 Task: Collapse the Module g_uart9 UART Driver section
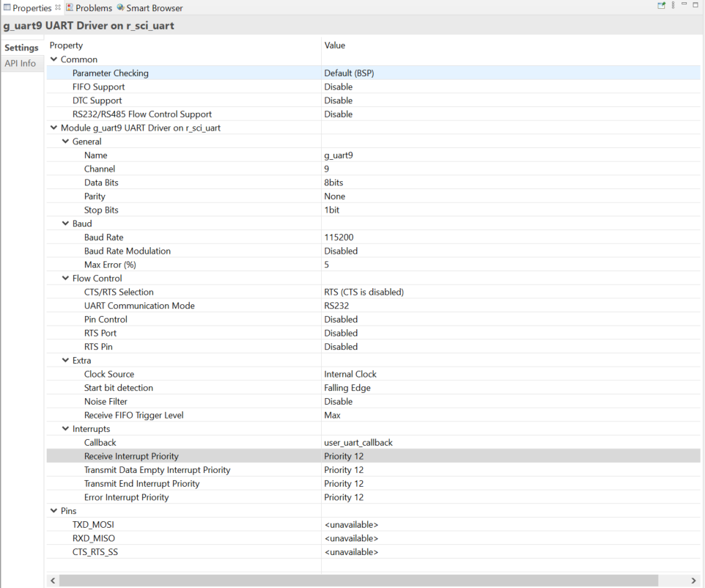54,128
